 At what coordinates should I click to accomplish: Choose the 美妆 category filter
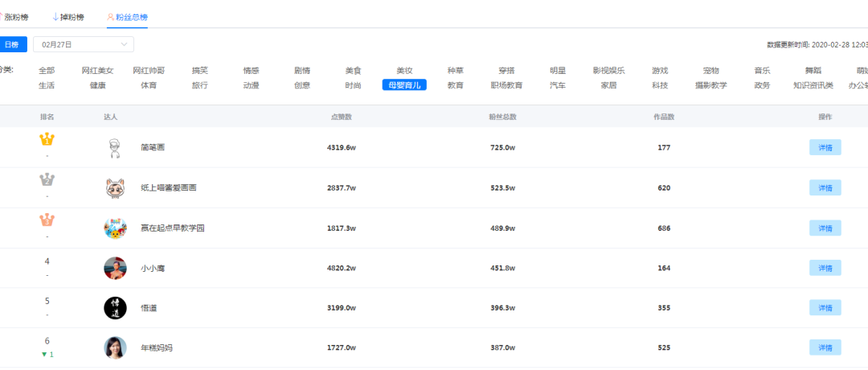403,71
